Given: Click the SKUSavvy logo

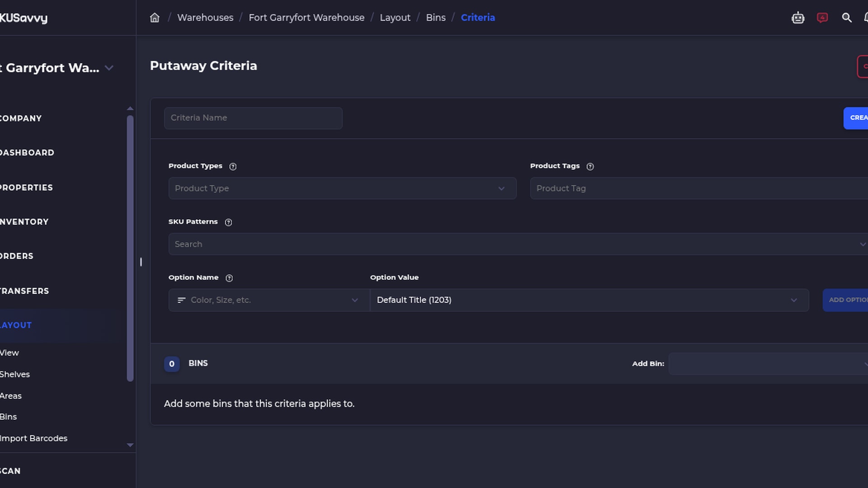Looking at the screenshot, I should pos(24,18).
